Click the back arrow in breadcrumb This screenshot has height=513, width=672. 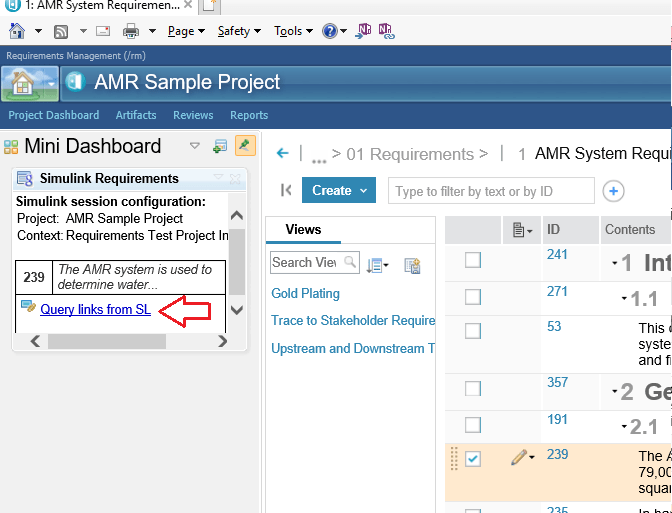(x=283, y=154)
